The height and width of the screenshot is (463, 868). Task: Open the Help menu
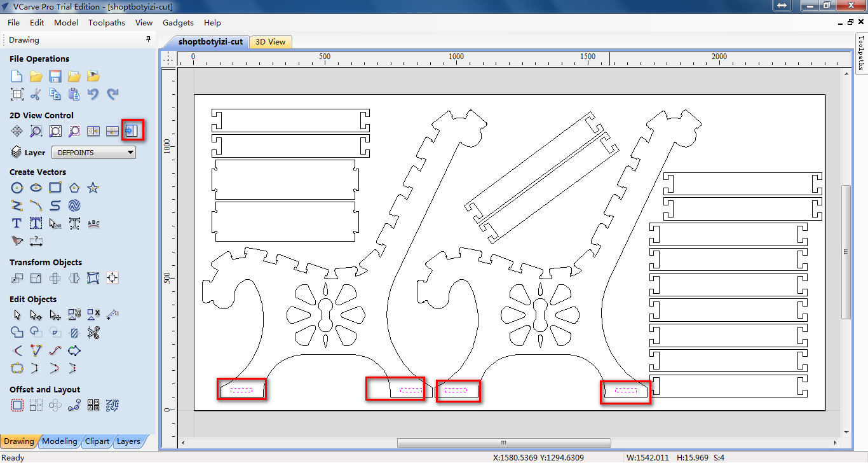coord(212,22)
